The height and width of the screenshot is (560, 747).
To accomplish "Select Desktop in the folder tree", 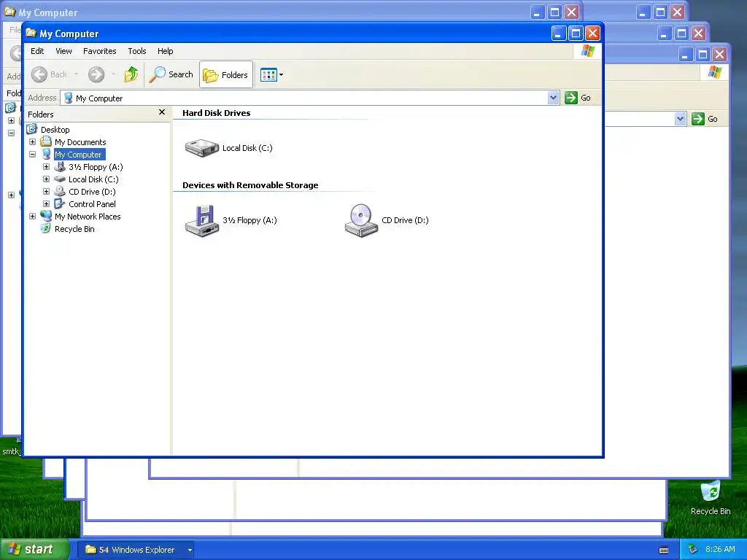I will (x=55, y=130).
